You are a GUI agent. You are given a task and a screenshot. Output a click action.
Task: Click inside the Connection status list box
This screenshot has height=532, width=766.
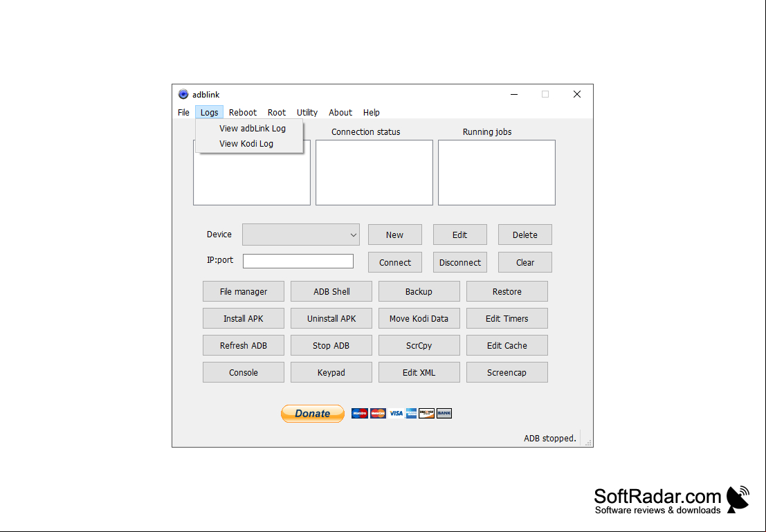[x=374, y=172]
